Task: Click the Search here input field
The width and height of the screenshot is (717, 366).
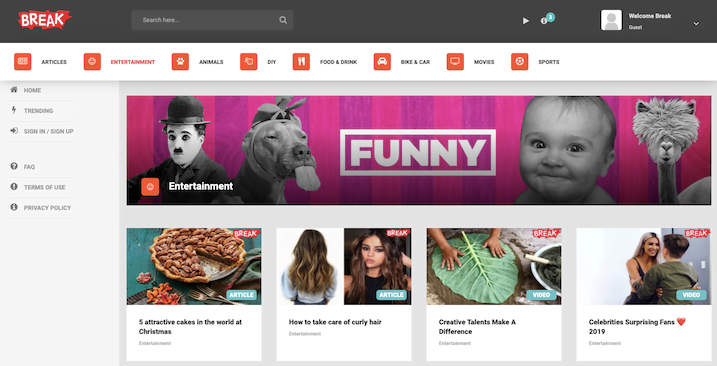Action: [208, 20]
